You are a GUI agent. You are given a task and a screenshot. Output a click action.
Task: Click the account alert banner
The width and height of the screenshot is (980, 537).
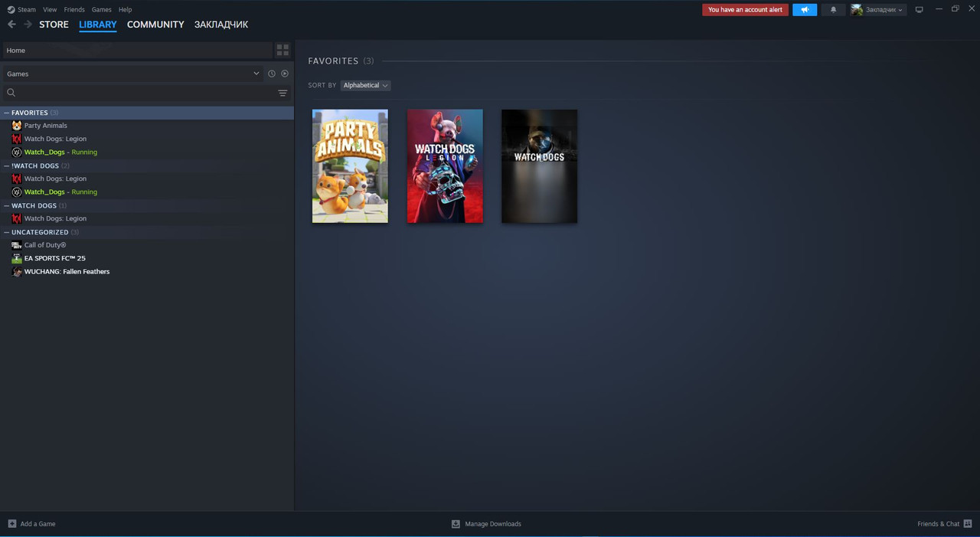click(745, 10)
